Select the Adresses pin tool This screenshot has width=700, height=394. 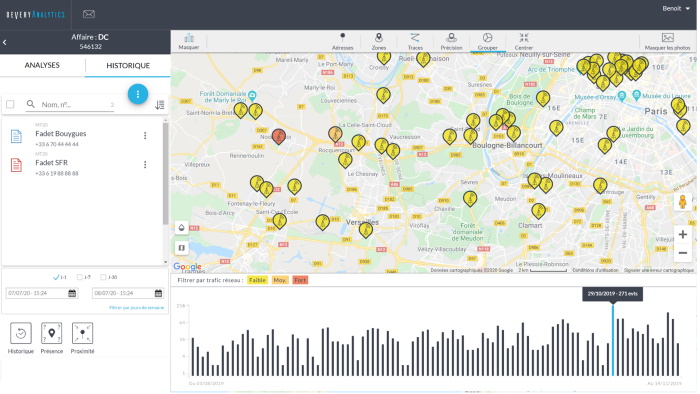342,37
